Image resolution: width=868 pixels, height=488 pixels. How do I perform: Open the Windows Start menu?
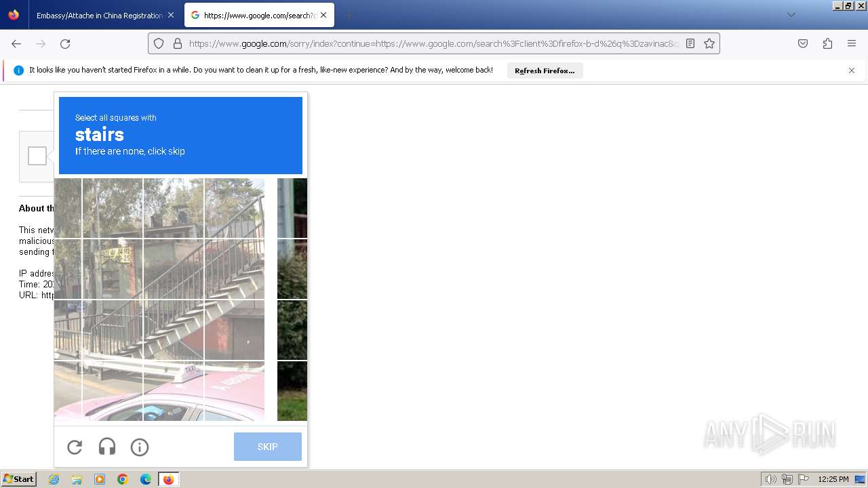pos(19,479)
